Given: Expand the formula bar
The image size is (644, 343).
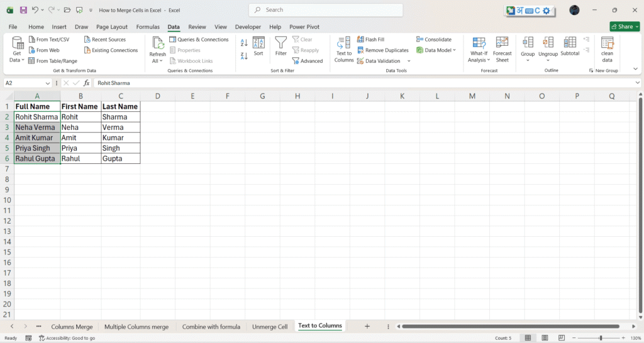Looking at the screenshot, I should click(637, 83).
